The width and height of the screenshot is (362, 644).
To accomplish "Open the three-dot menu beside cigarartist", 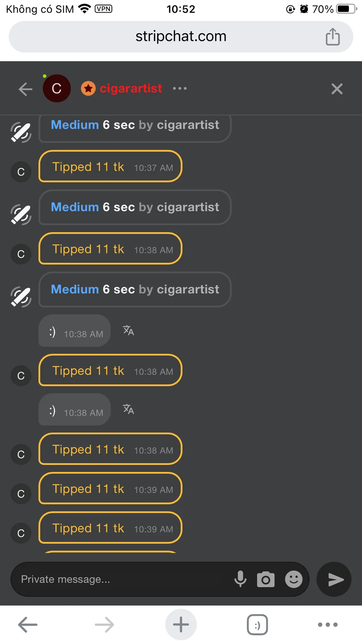I will [180, 88].
